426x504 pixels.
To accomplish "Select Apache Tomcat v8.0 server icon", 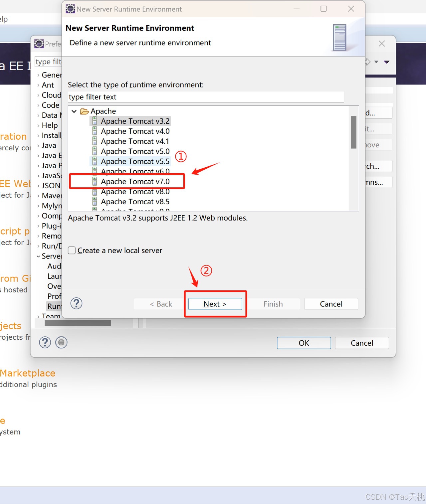I will click(95, 192).
